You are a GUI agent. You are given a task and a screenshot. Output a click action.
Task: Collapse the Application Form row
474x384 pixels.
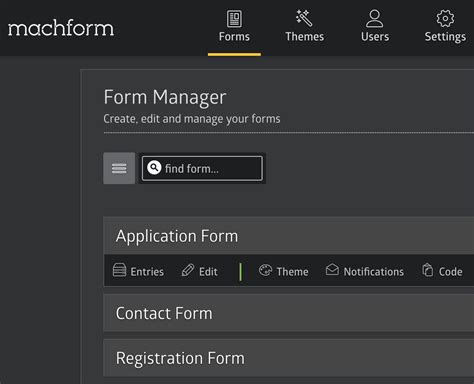(x=289, y=236)
